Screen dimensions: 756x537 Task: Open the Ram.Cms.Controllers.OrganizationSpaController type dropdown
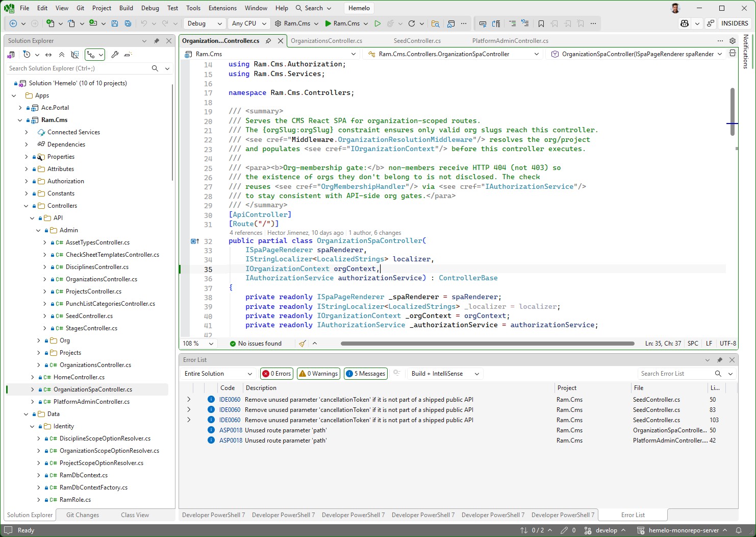coord(453,54)
